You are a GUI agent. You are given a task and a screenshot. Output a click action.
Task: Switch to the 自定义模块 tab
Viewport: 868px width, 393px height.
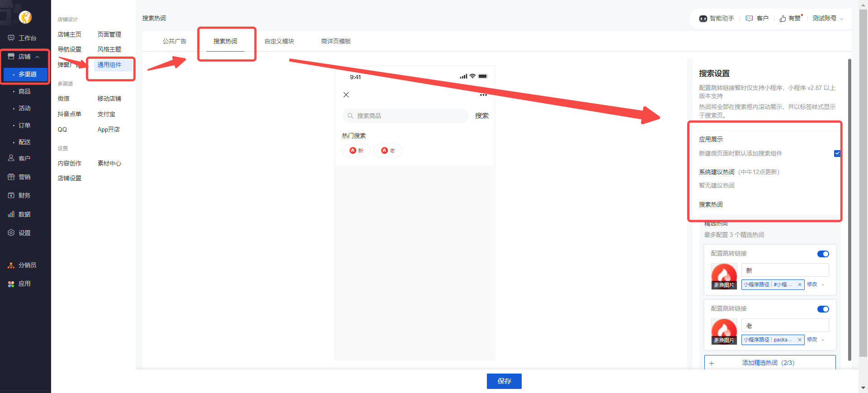tap(279, 41)
